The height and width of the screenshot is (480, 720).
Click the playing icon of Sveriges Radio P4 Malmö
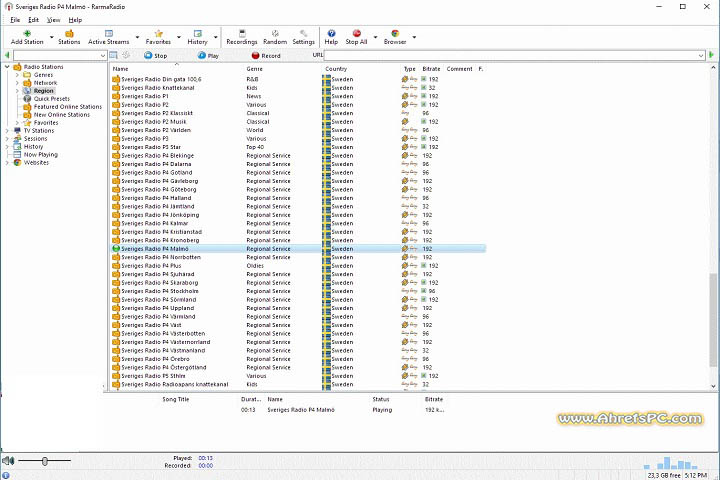point(116,248)
